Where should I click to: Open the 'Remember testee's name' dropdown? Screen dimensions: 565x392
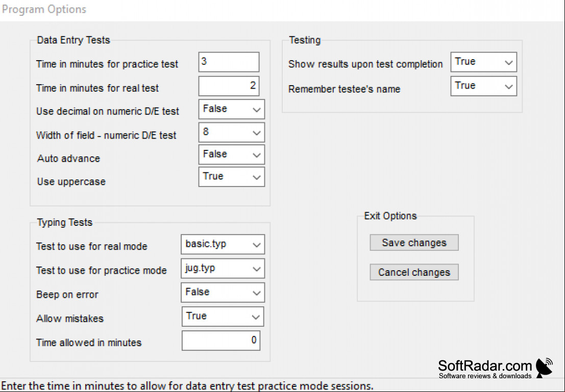coord(483,86)
